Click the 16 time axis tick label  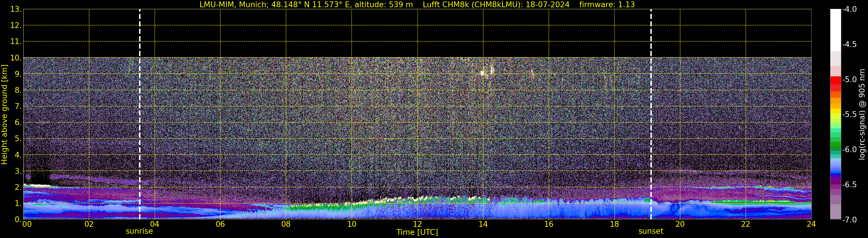(x=549, y=224)
